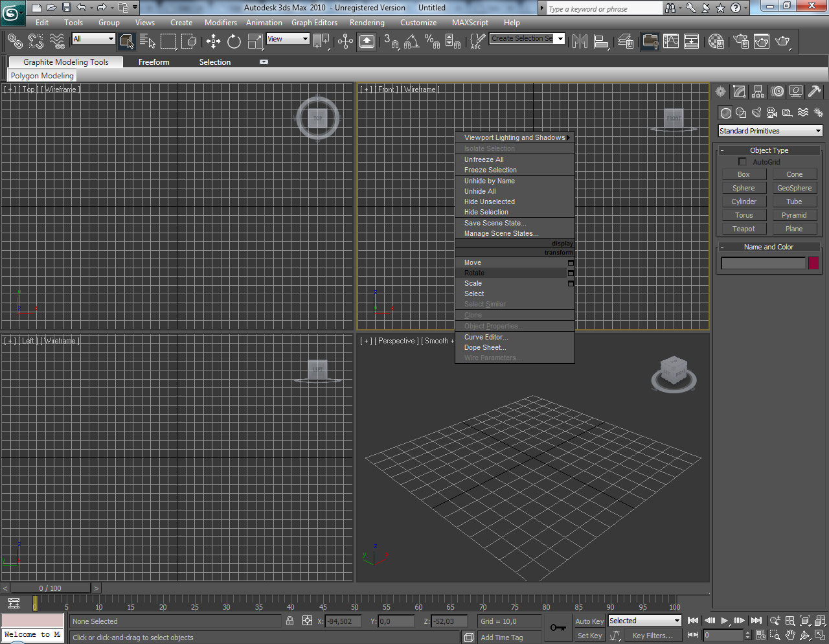Screen dimensions: 829x644
Task: Open the selection filter All dropdown
Action: coord(93,39)
